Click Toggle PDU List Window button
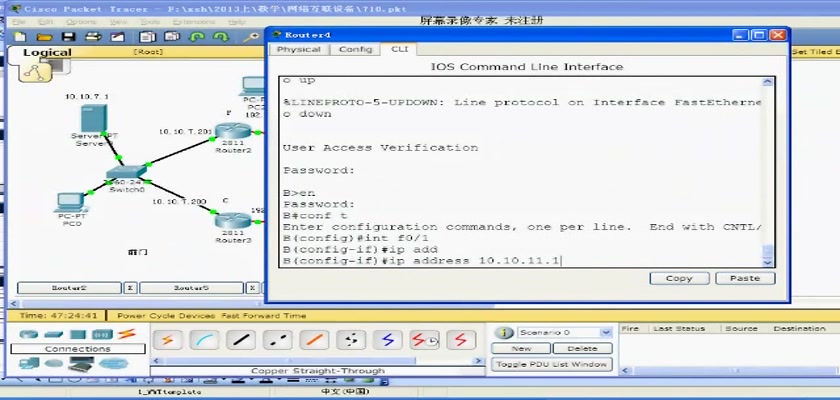840x400 pixels. click(x=552, y=365)
